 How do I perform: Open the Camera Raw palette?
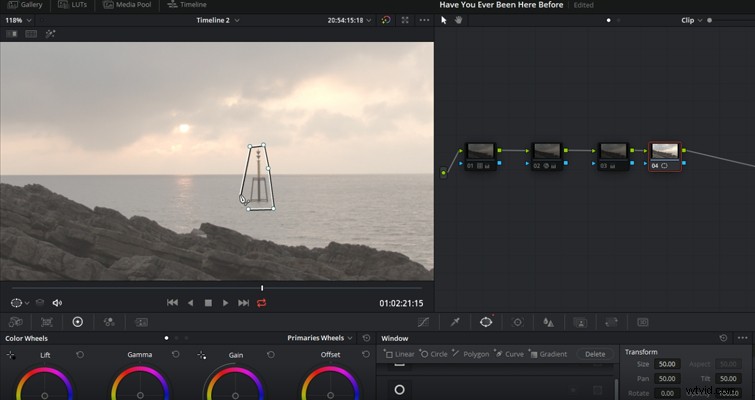point(16,322)
